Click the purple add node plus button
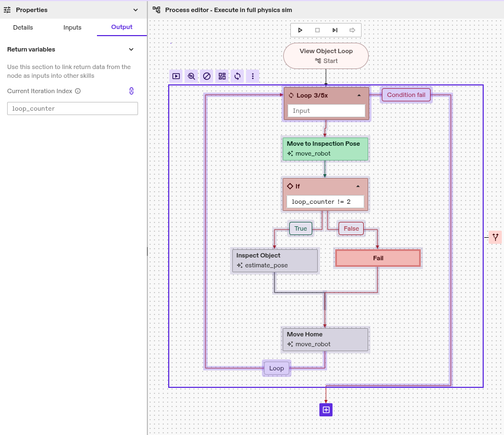Image resolution: width=504 pixels, height=435 pixels. [326, 410]
